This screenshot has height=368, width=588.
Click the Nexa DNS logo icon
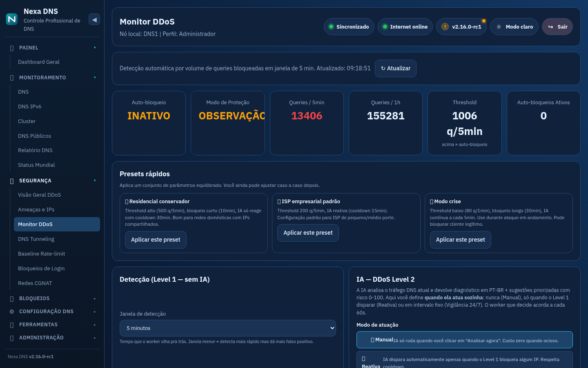(12, 19)
